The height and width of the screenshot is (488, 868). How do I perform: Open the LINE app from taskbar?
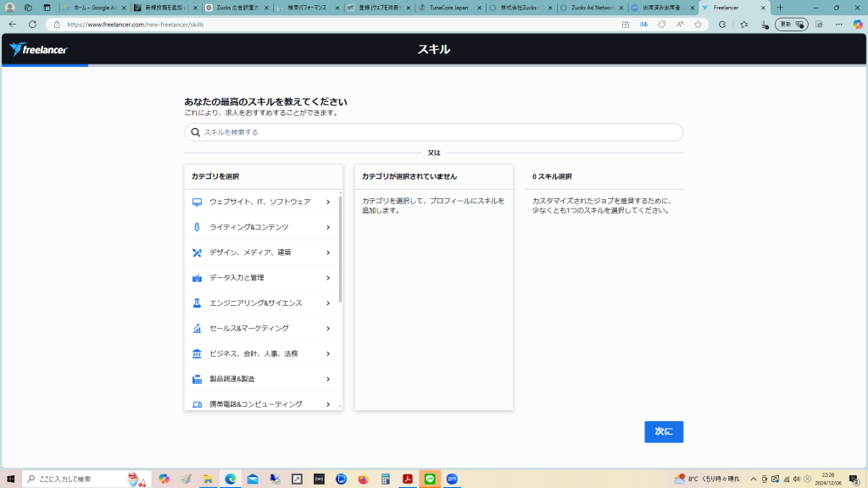430,479
